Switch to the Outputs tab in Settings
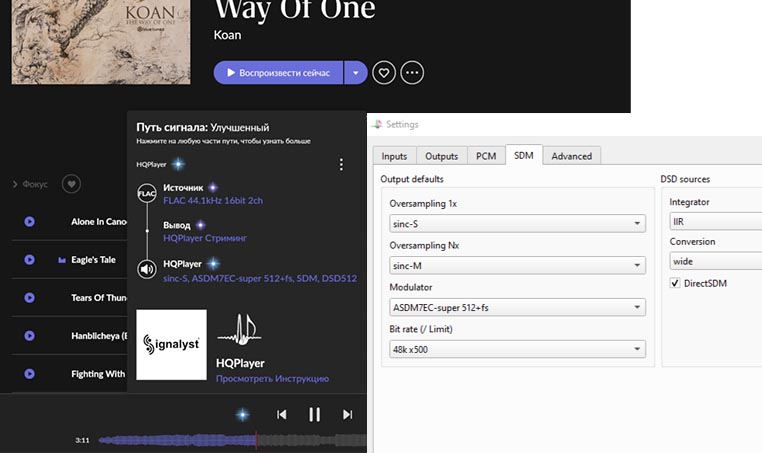This screenshot has width=762, height=453. coord(441,156)
